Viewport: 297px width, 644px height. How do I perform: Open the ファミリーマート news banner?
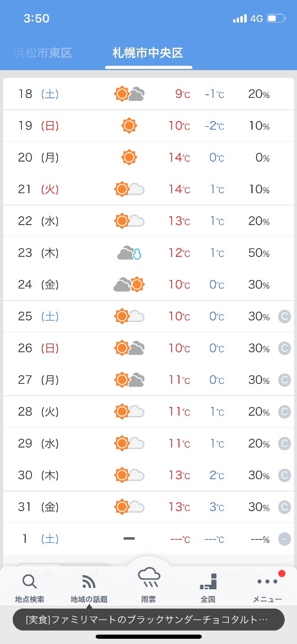(x=148, y=620)
